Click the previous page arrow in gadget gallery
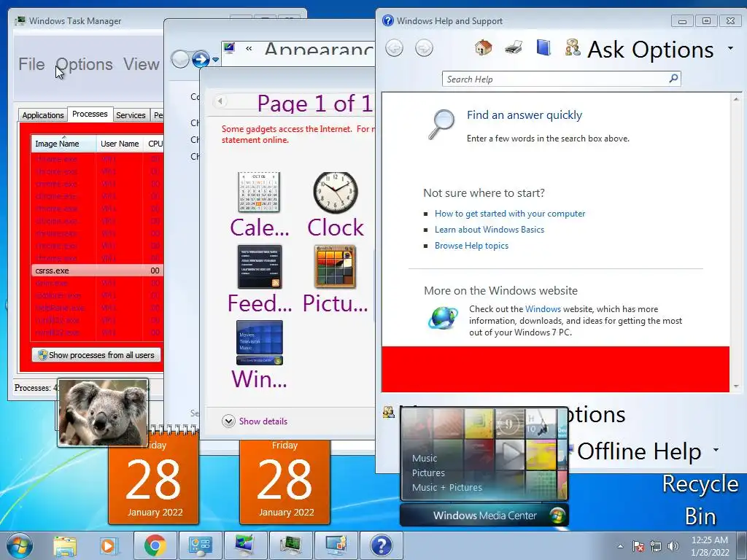This screenshot has height=560, width=747. (x=220, y=101)
